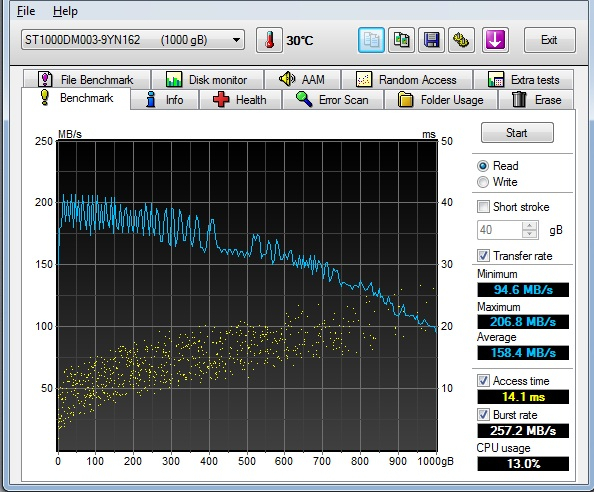Switch to the Erase tab

tap(536, 100)
